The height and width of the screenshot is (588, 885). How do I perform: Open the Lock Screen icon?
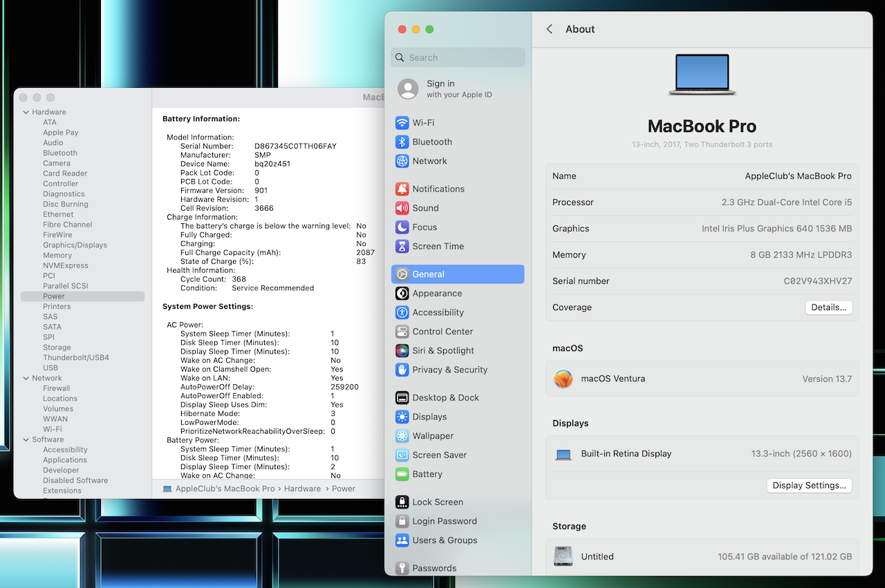click(x=402, y=502)
